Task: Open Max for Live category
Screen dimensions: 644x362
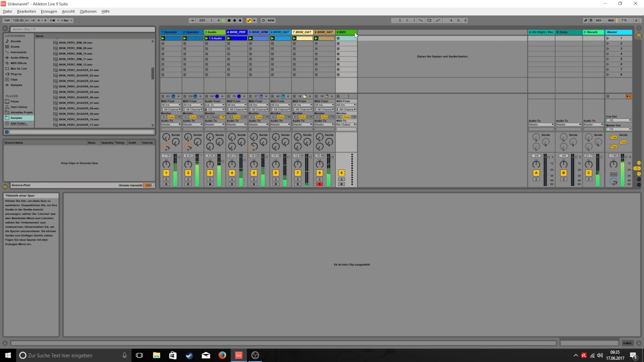Action: pyautogui.click(x=19, y=68)
